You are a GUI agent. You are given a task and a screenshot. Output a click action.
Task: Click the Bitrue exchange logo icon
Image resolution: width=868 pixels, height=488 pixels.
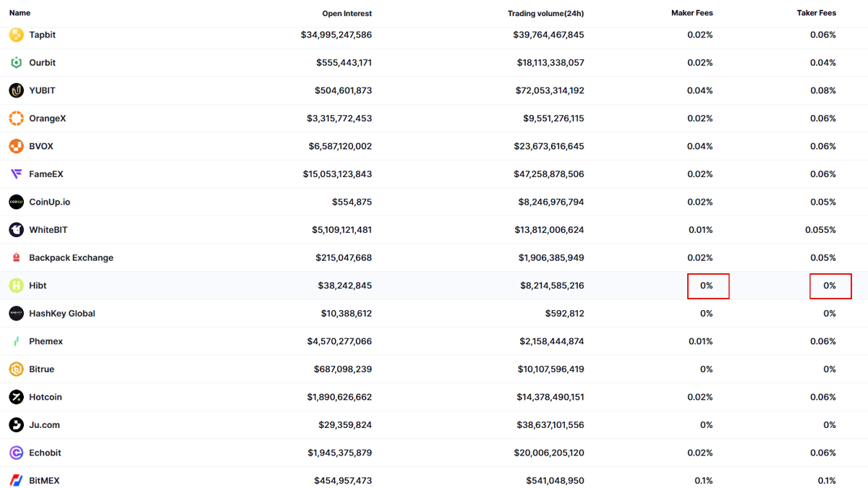16,369
